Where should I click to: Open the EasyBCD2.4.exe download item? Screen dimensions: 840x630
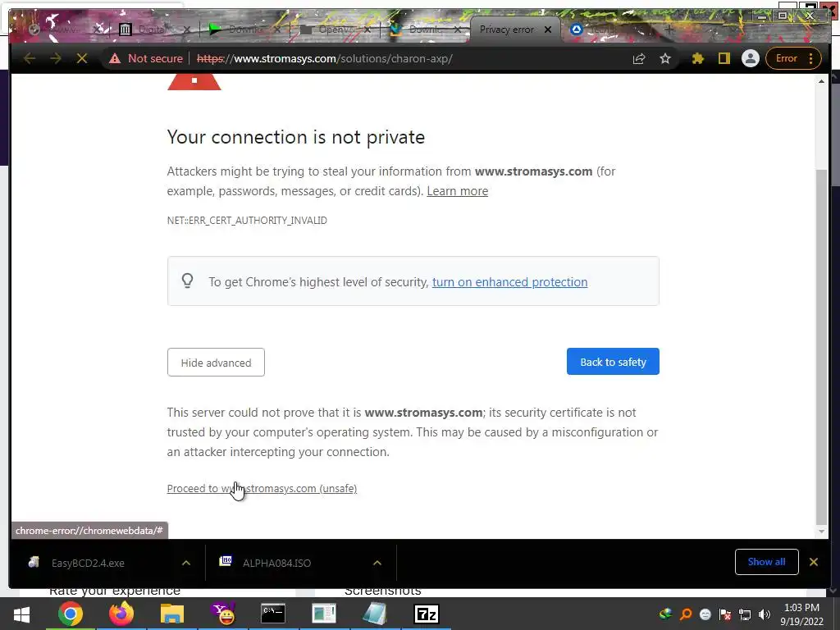coord(89,563)
